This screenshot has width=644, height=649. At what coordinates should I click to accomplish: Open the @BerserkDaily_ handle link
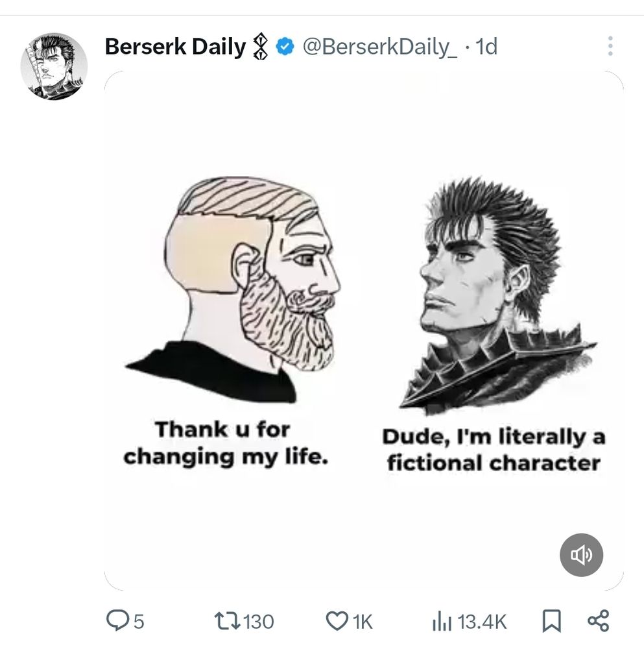click(x=380, y=47)
